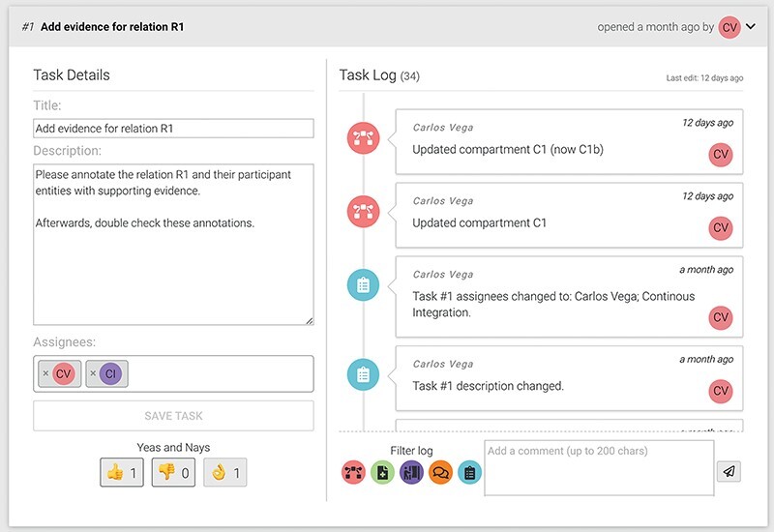Give a thumbs down vote

(x=174, y=474)
